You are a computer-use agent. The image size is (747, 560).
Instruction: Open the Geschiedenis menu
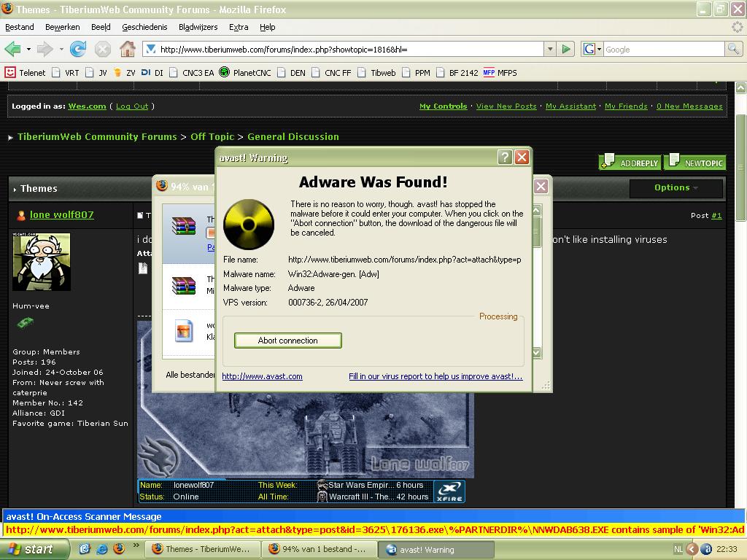tap(145, 27)
